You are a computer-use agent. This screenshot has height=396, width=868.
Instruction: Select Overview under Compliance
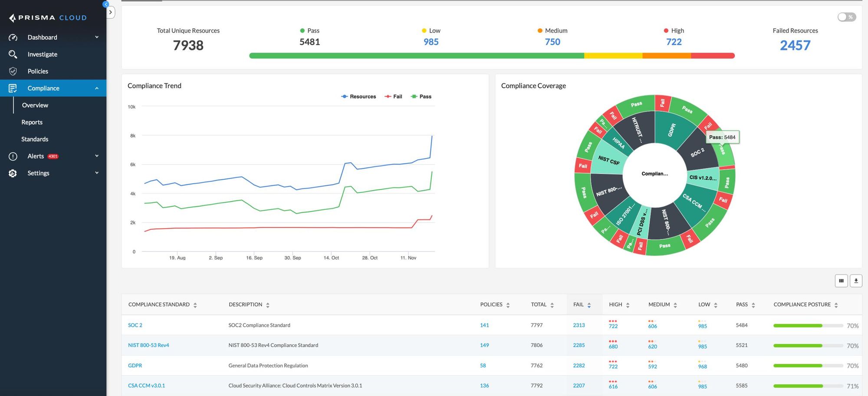click(35, 105)
